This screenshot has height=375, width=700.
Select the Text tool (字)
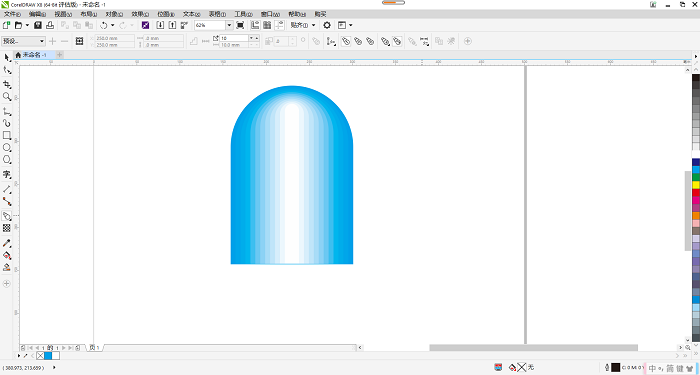point(7,174)
